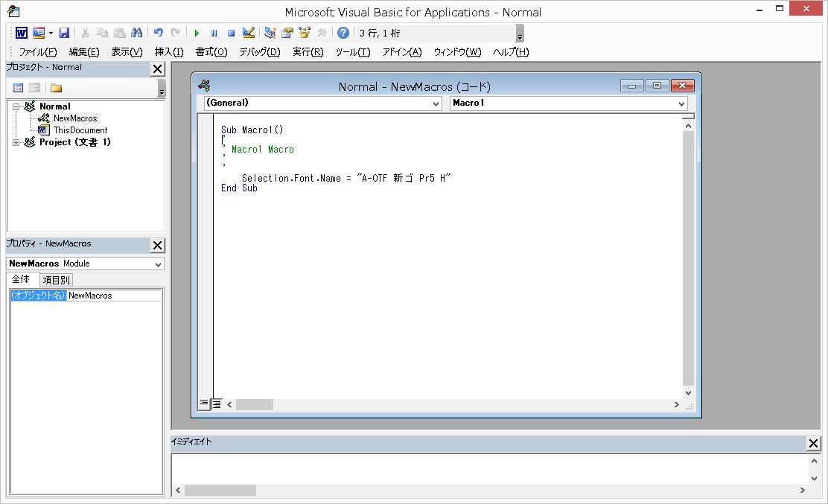Click the Reset stop icon
828x504 pixels.
(232, 34)
